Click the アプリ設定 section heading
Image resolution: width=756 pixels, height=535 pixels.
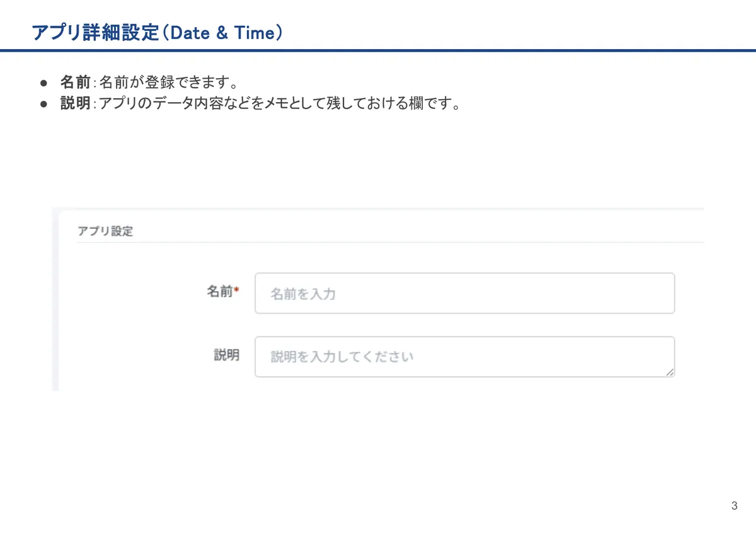coord(105,231)
